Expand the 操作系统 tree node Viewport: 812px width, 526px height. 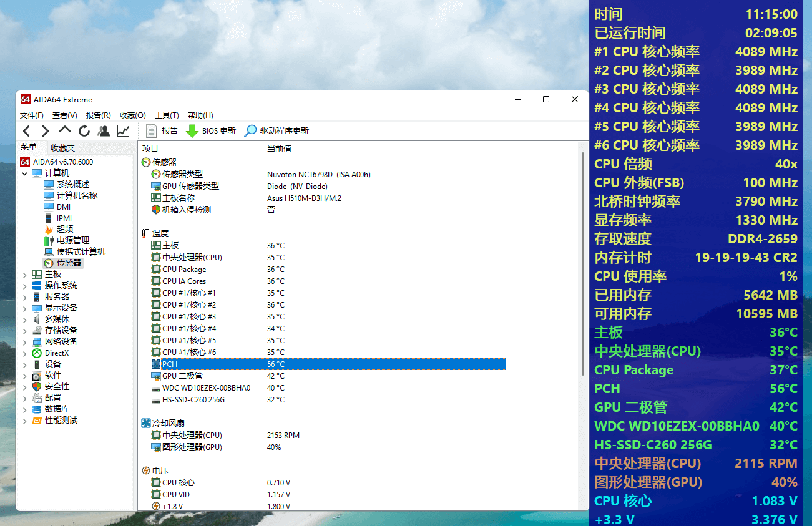[25, 286]
